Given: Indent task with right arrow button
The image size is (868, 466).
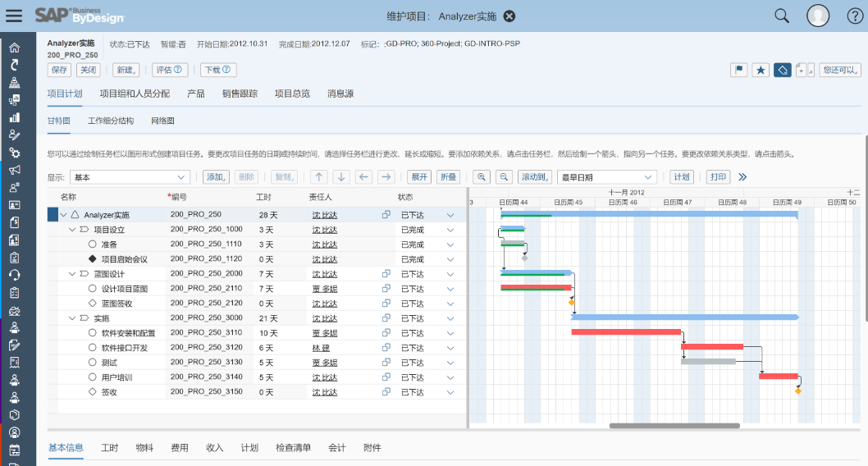Looking at the screenshot, I should click(x=386, y=177).
